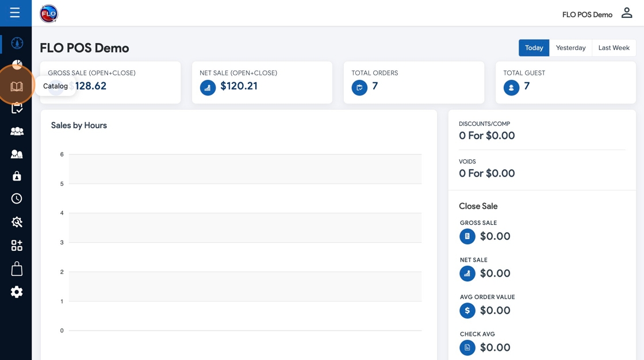Open the pie chart reports icon
The width and height of the screenshot is (644, 360).
point(17,64)
